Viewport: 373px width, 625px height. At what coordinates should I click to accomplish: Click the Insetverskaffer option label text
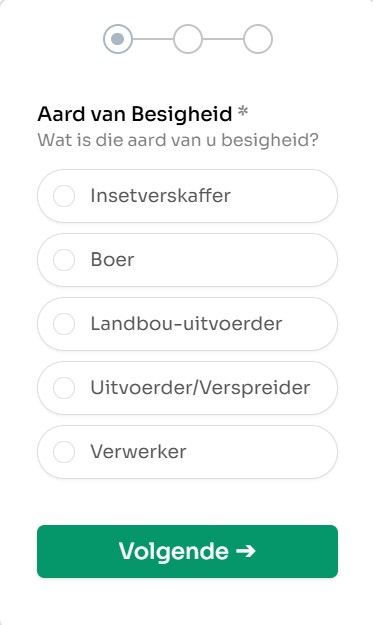[161, 196]
